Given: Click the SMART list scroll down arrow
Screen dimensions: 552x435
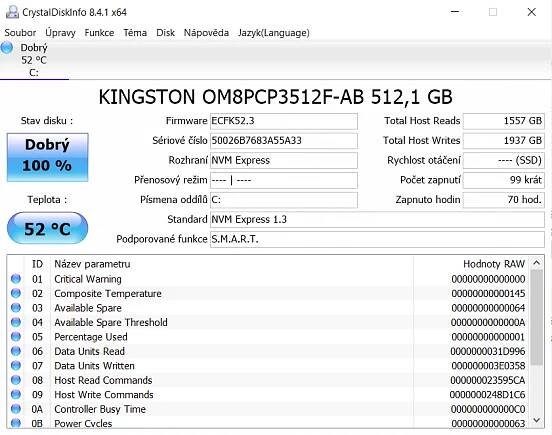Looking at the screenshot, I should pos(537,420).
